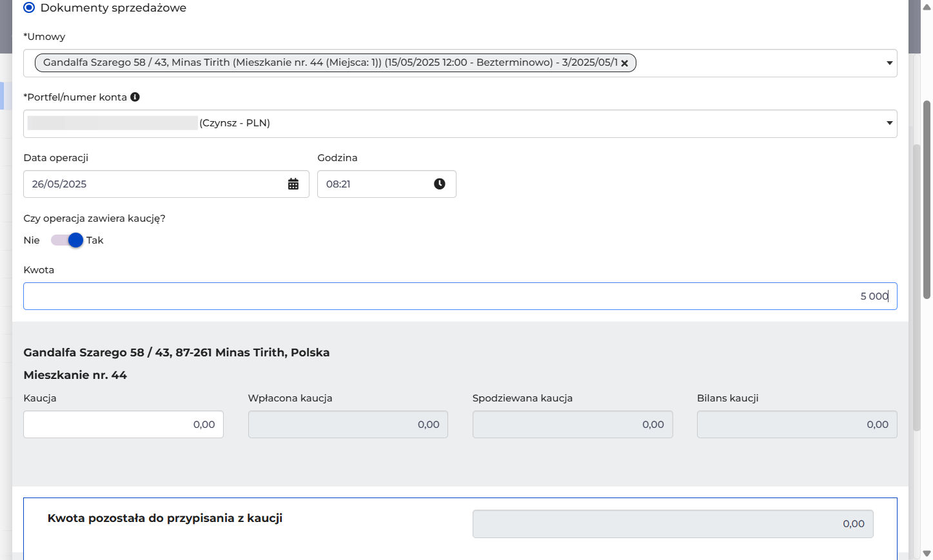
Task: Click the Kwota input field with 5 000
Action: [x=460, y=296]
